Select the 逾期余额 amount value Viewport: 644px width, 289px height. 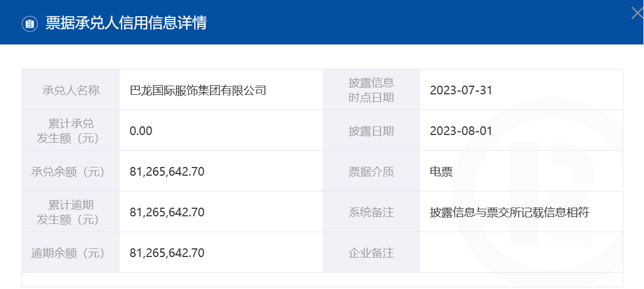click(167, 253)
